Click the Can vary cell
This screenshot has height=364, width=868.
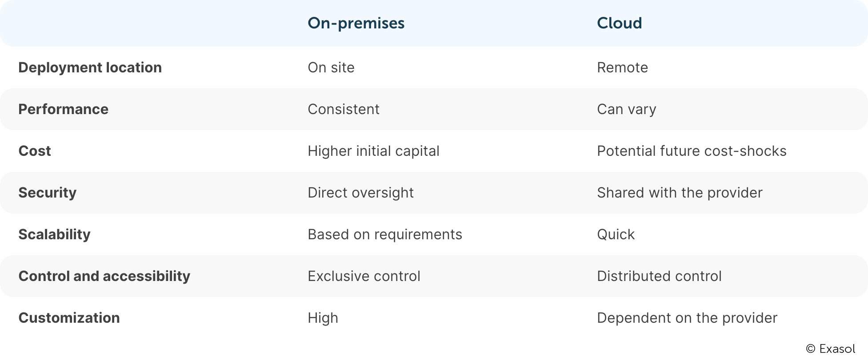(626, 109)
